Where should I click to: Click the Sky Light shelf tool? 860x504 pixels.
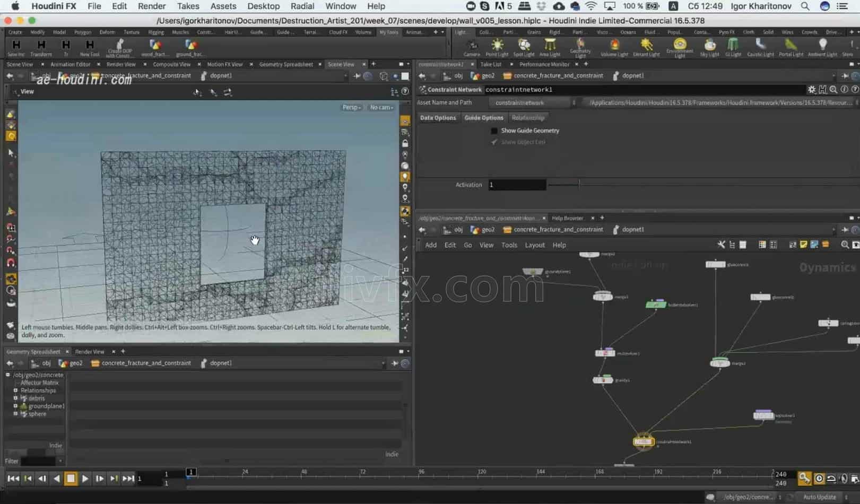tap(709, 47)
